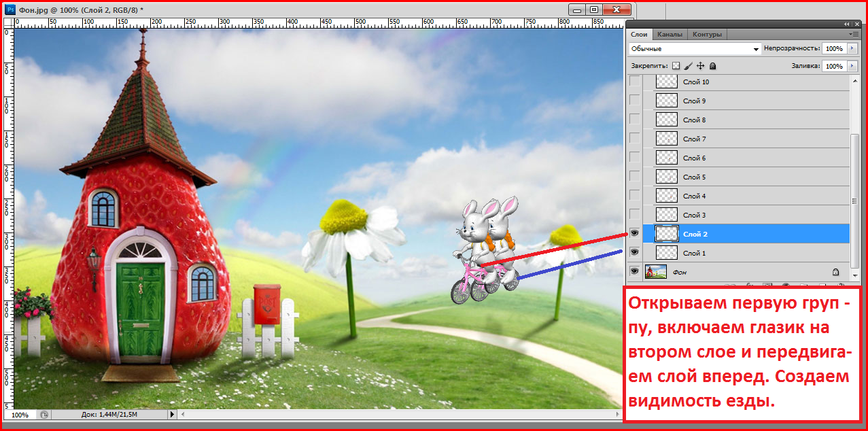
Task: Select the Слой 1 layer name
Action: (x=695, y=253)
